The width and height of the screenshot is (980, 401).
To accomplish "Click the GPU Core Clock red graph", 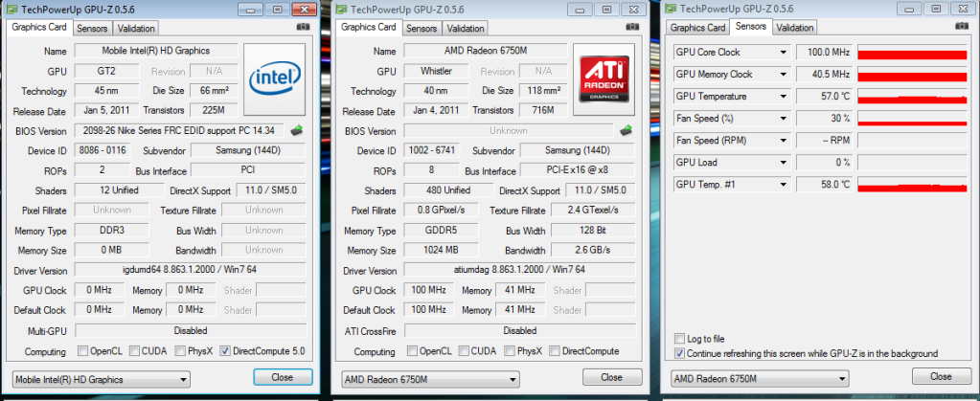I will point(913,53).
